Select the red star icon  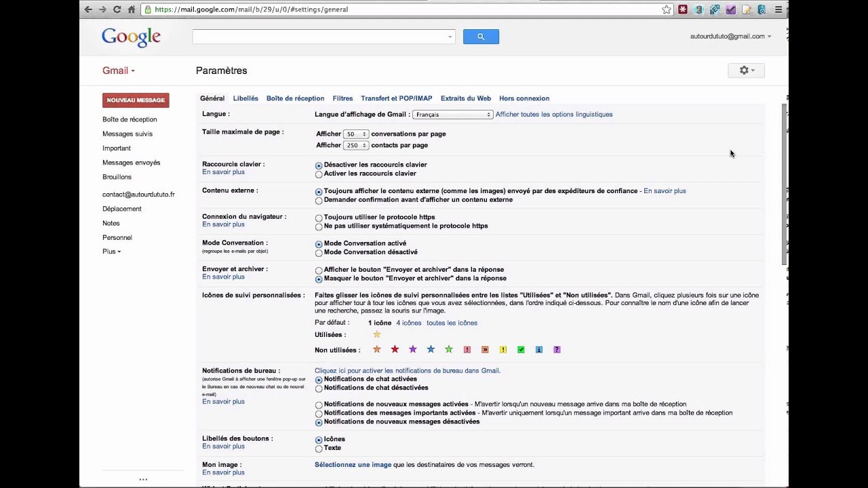click(x=395, y=350)
